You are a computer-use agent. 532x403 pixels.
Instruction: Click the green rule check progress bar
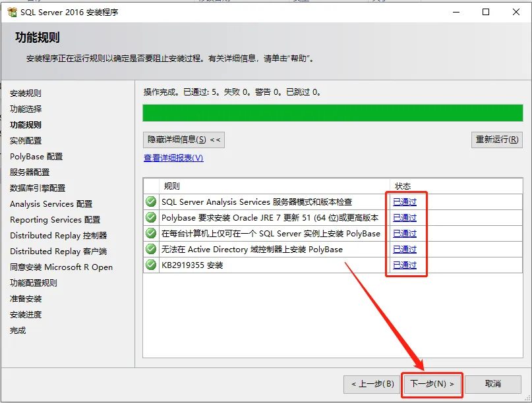(x=332, y=113)
